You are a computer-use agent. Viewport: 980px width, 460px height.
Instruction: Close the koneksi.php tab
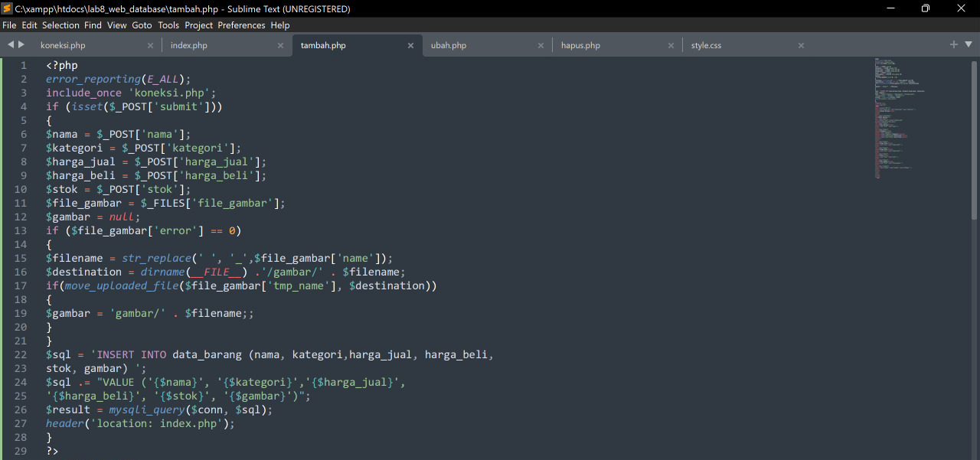click(150, 45)
